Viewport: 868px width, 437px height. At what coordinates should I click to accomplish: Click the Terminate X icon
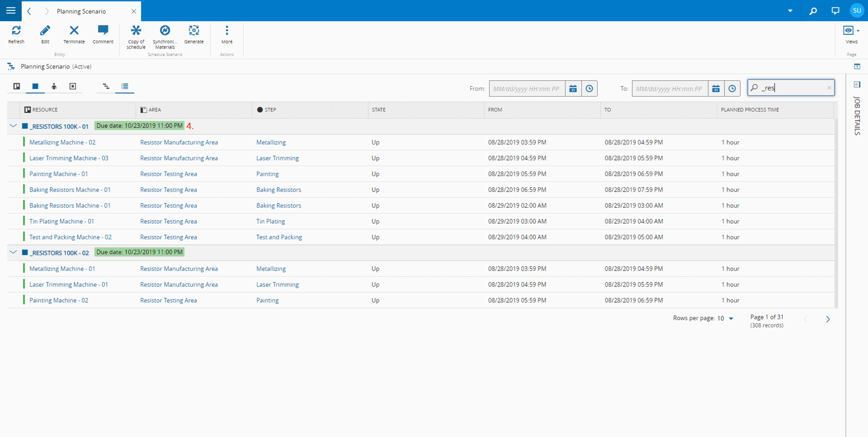(x=74, y=31)
